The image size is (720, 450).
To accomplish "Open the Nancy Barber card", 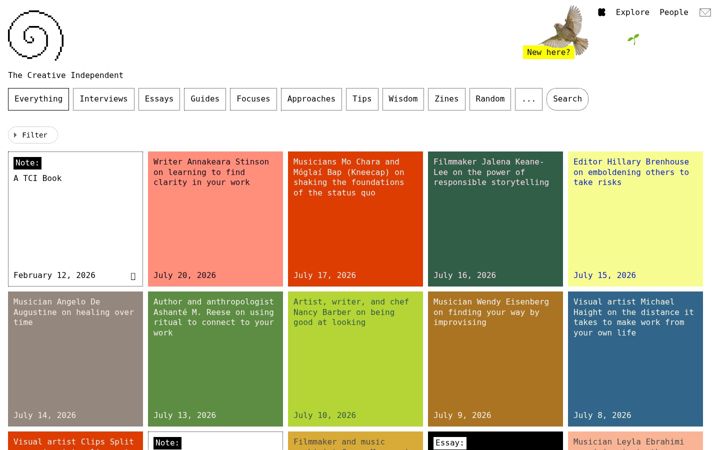I will [x=355, y=359].
